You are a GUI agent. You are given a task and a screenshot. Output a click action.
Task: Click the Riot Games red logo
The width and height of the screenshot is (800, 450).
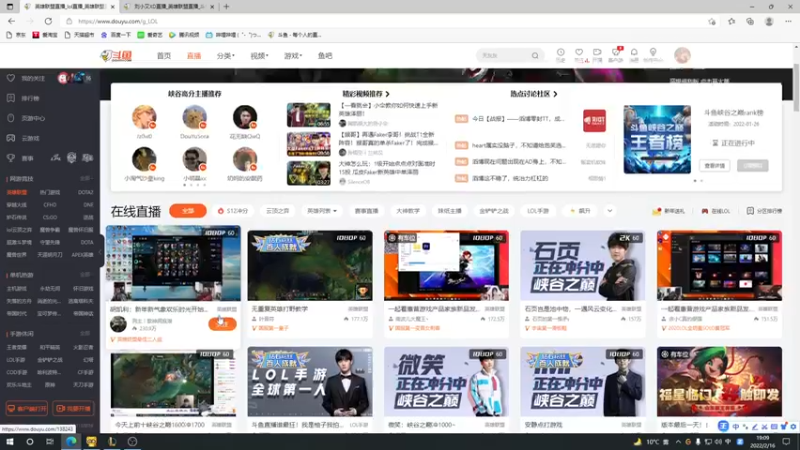tap(594, 121)
